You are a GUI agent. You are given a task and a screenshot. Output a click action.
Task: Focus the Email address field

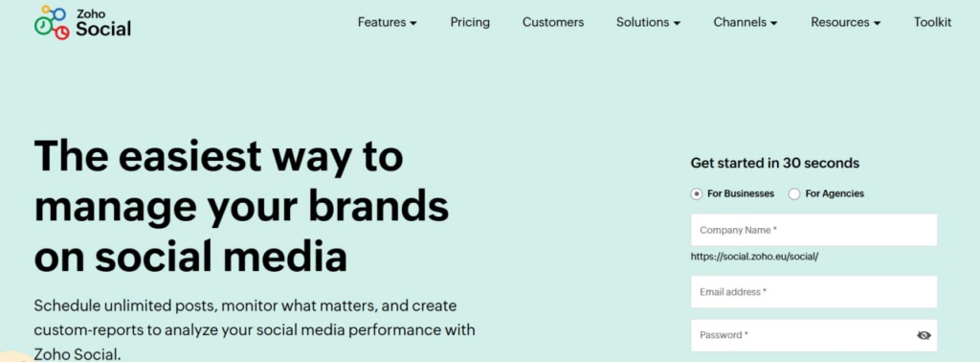click(x=813, y=292)
